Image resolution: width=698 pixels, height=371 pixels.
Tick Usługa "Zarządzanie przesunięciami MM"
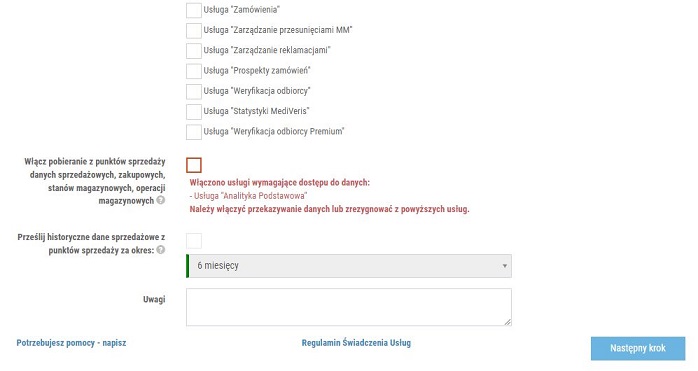(194, 30)
